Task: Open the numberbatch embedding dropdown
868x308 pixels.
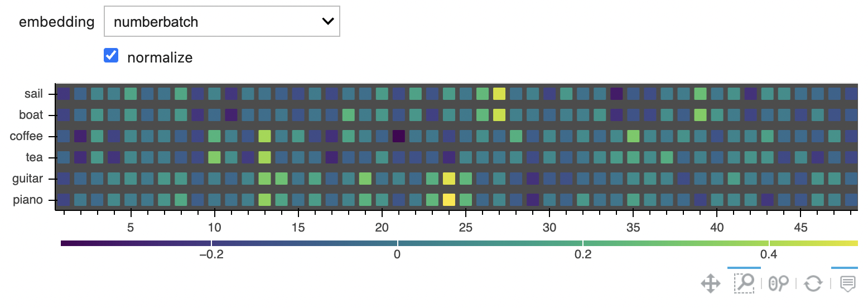Action: coord(222,22)
